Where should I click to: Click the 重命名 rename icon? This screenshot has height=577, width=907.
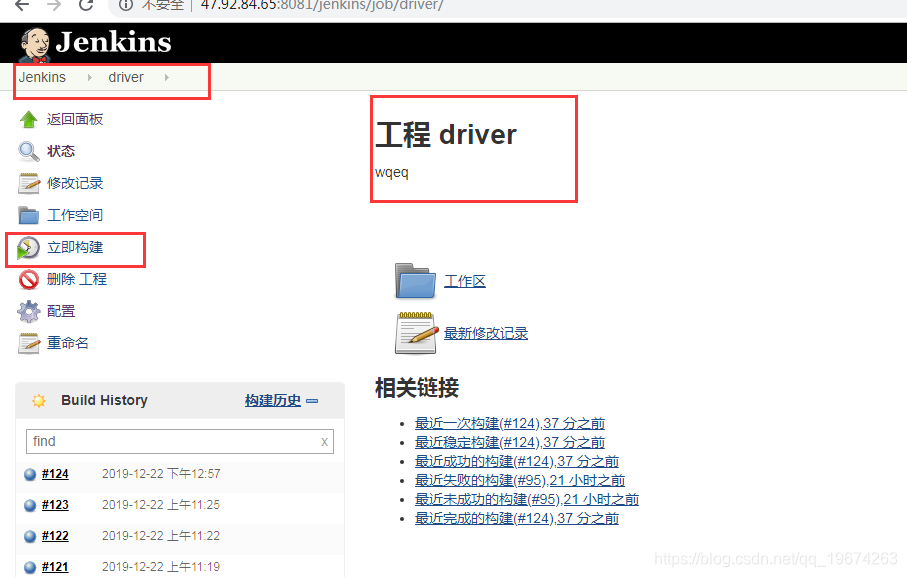pos(29,343)
